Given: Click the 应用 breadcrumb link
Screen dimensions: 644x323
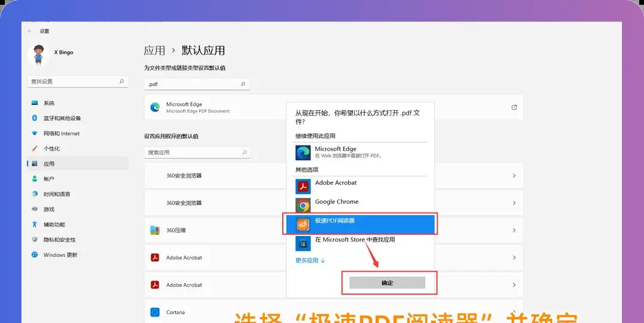Looking at the screenshot, I should click(x=154, y=51).
